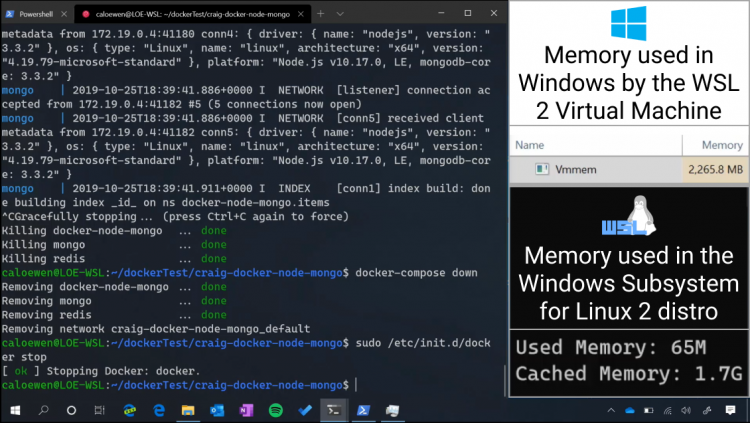This screenshot has width=750, height=423.
Task: Open the Windows Start menu
Action: point(14,411)
